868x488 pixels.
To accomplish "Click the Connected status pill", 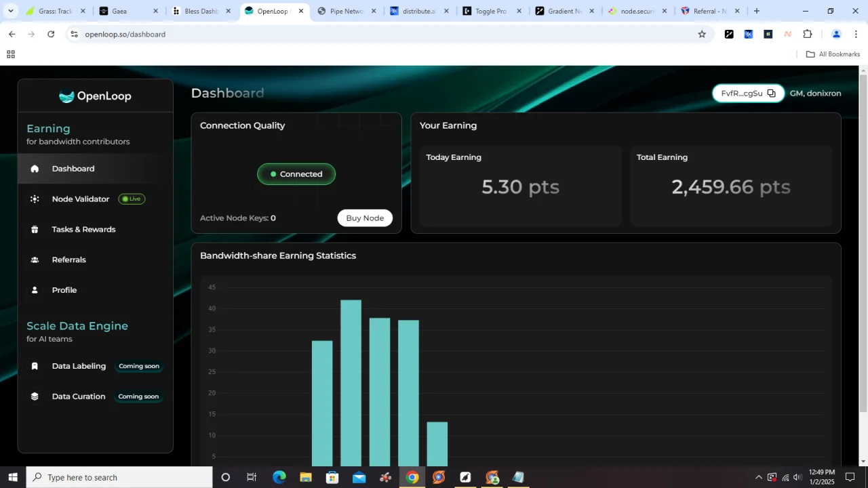I will 296,174.
